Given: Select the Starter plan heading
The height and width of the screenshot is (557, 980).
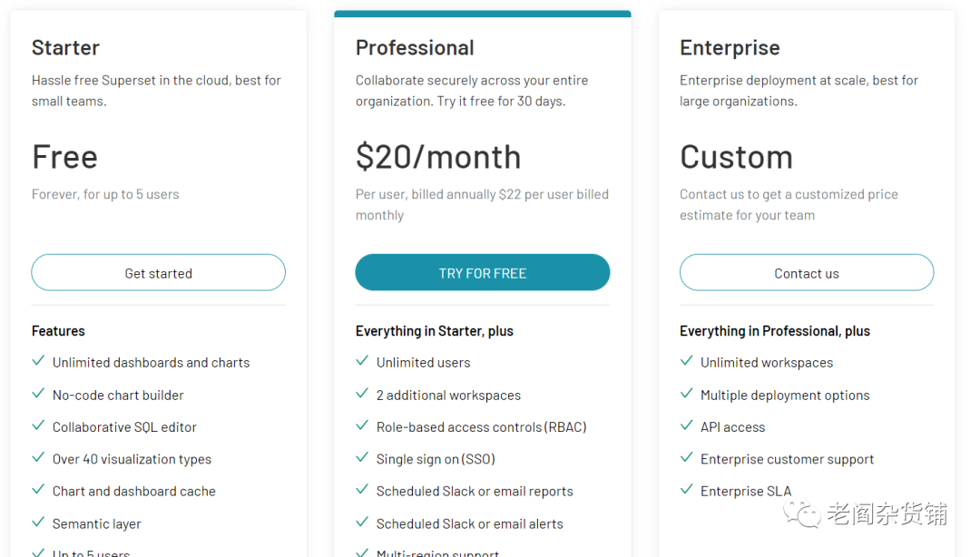Looking at the screenshot, I should pyautogui.click(x=65, y=47).
